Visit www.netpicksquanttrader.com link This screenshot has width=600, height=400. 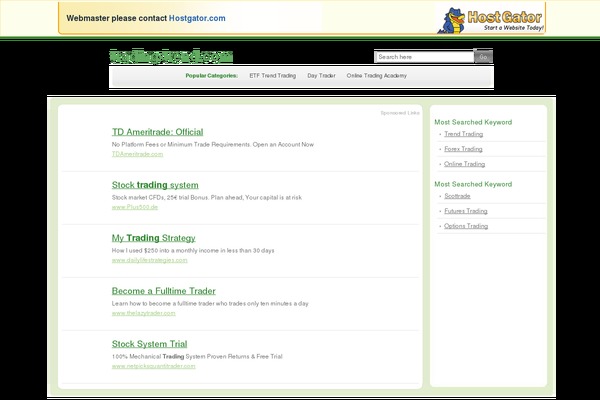pos(153,366)
